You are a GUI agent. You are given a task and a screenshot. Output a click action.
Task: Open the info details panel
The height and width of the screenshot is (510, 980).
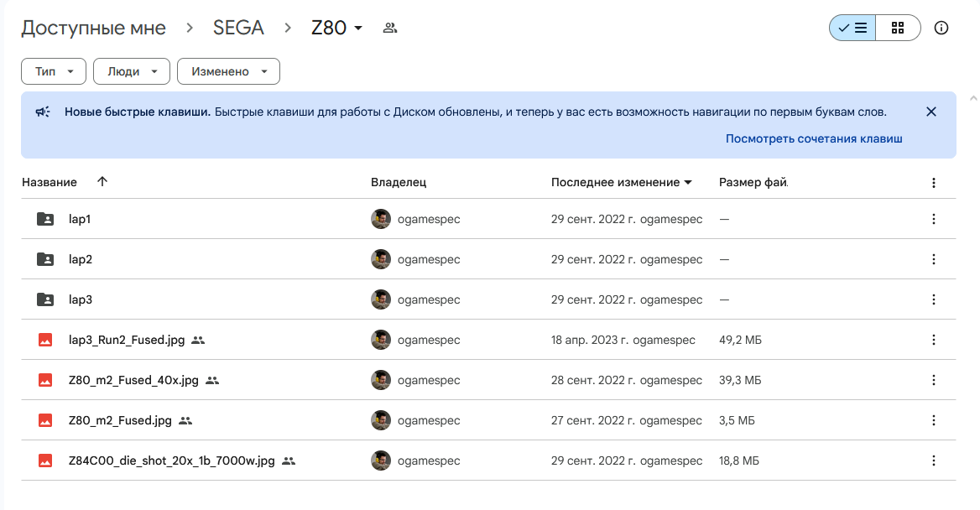pyautogui.click(x=941, y=28)
